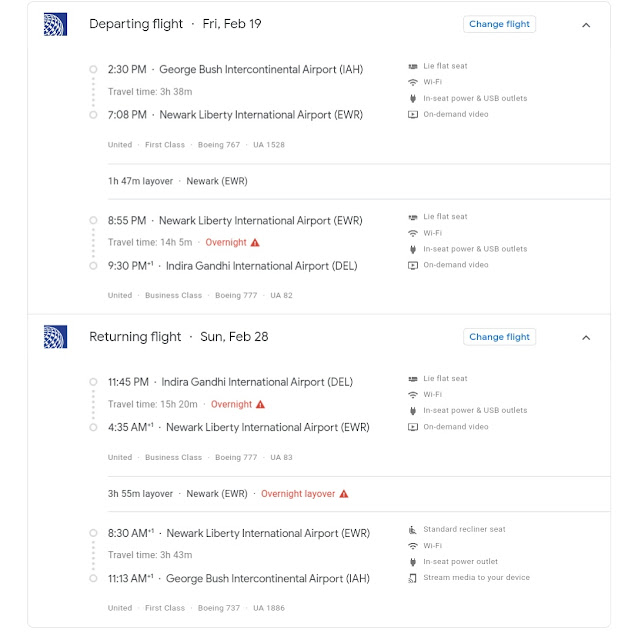Click the Standard recliner seat icon
The image size is (635, 640).
pyautogui.click(x=412, y=530)
